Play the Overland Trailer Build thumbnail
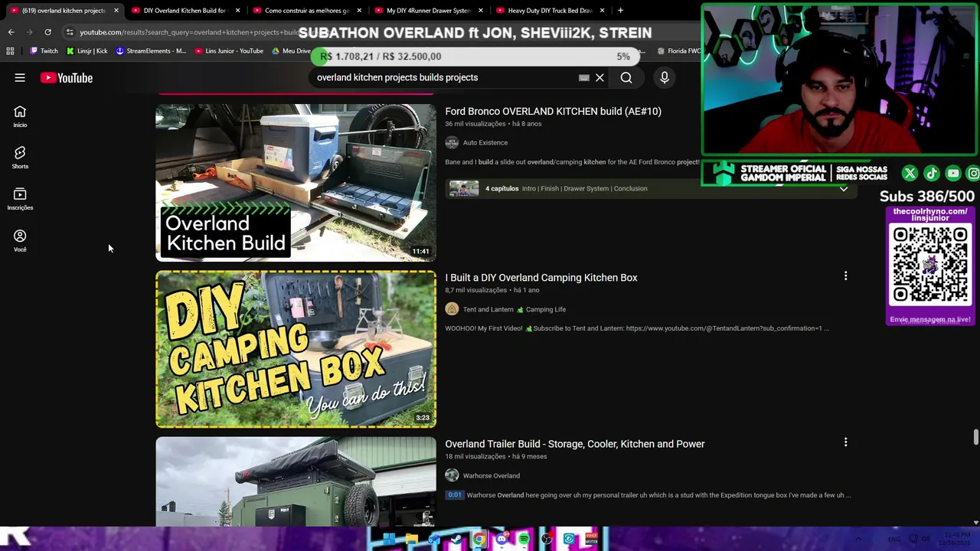980x551 pixels. (x=296, y=481)
